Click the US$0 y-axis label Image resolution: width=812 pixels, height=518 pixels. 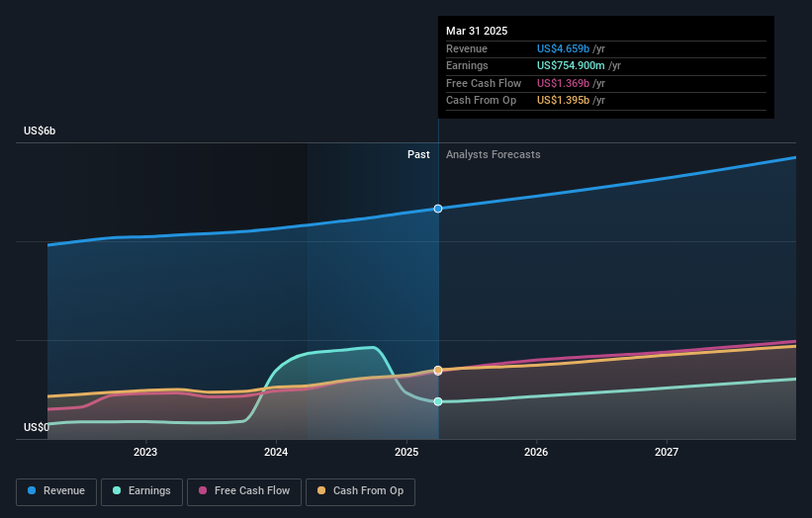37,427
